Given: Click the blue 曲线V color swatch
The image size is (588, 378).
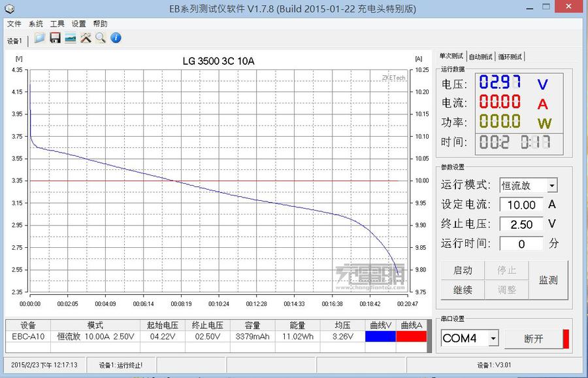Looking at the screenshot, I should tap(380, 336).
